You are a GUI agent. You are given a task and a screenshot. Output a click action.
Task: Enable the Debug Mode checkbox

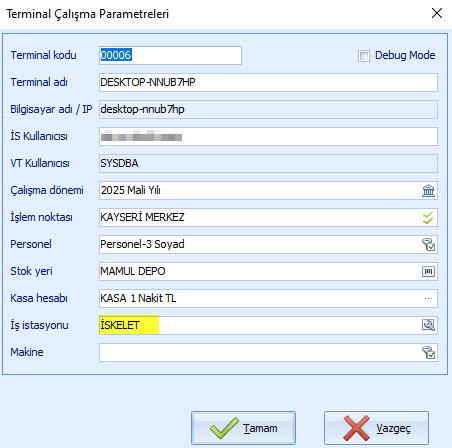pos(364,56)
